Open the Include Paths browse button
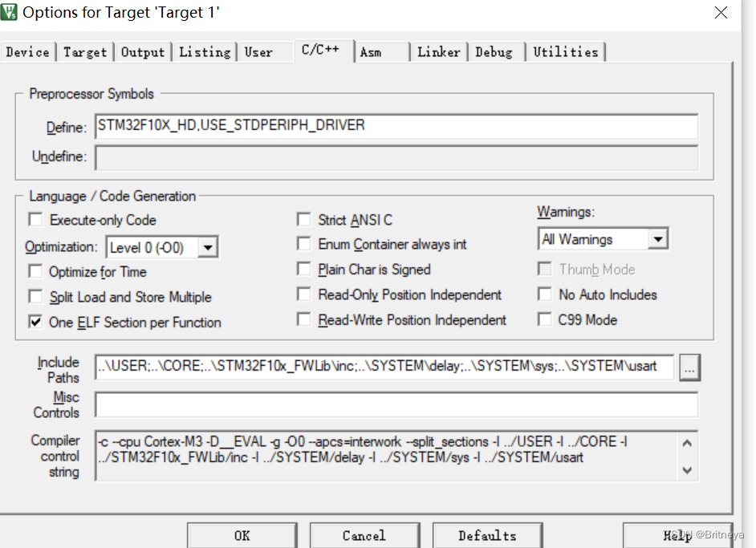This screenshot has height=548, width=756. (689, 367)
